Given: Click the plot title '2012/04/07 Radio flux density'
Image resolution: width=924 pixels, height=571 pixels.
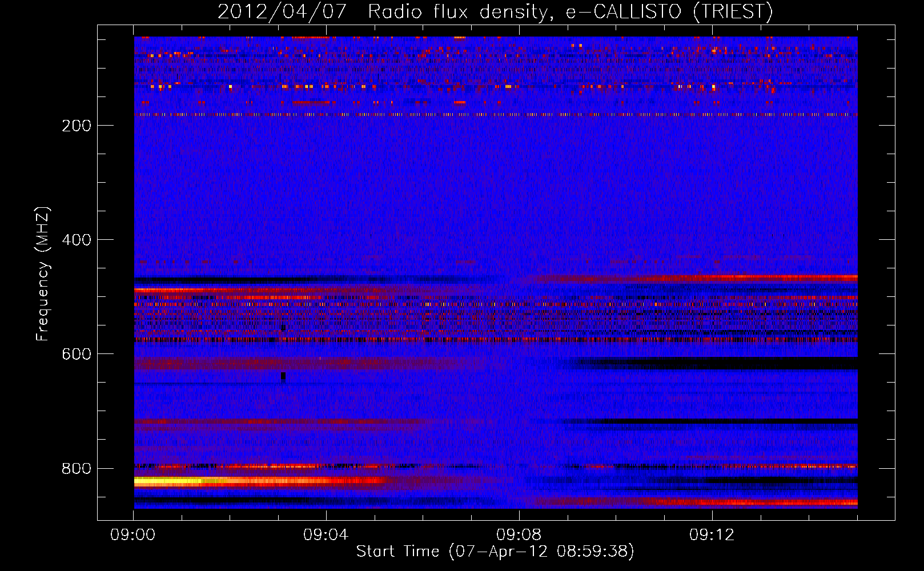Looking at the screenshot, I should point(495,11).
